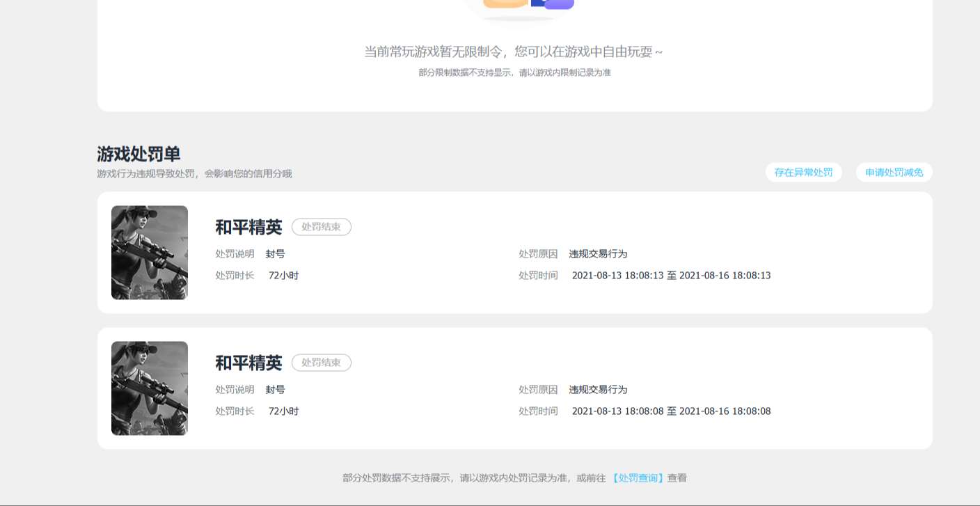
Task: Click the subtitle 游戏行为违规导致处罚，会影响您的信用分哦
Action: point(195,174)
